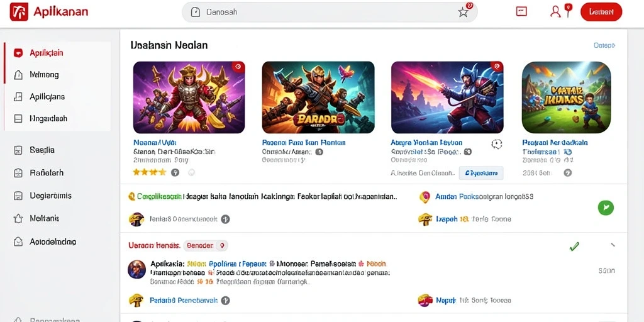
Task: Click the red Apilkanan logo icon
Action: [18, 12]
